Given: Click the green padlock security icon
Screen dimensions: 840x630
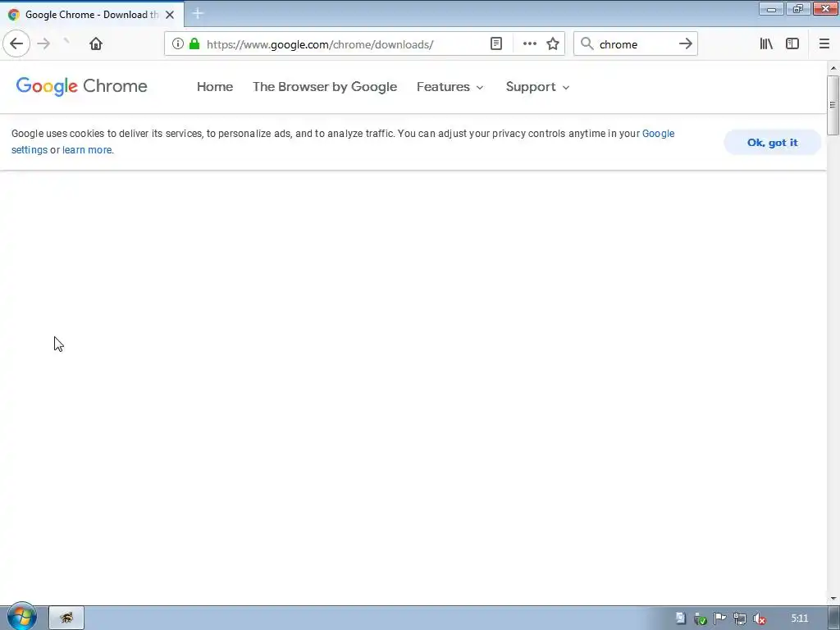Looking at the screenshot, I should [194, 44].
